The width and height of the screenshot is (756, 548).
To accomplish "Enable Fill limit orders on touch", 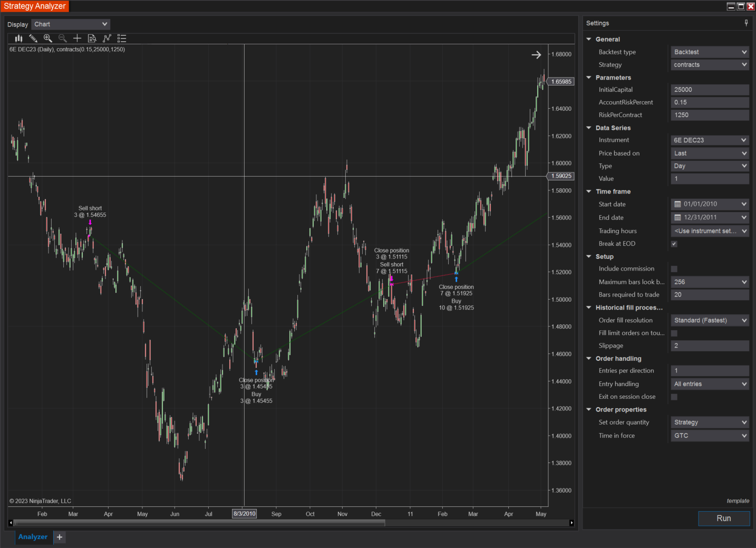I will pyautogui.click(x=674, y=333).
